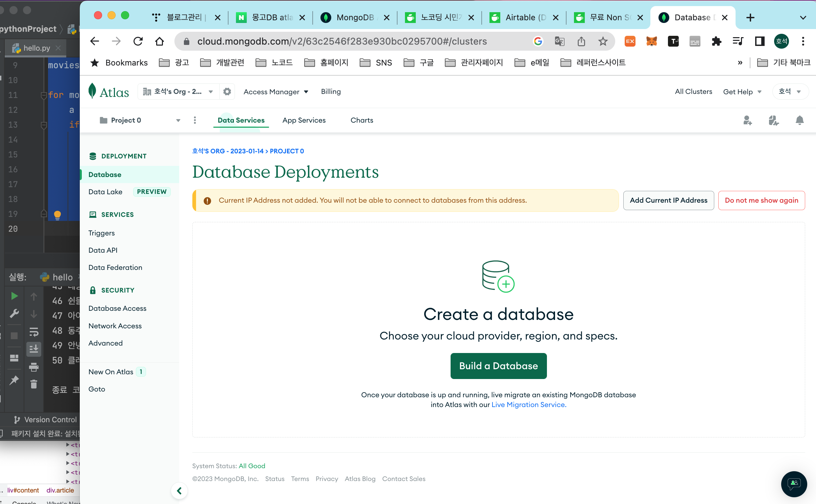Open the 개발관련 bookmarks folder
Screen dimensions: 816x504
pyautogui.click(x=222, y=62)
